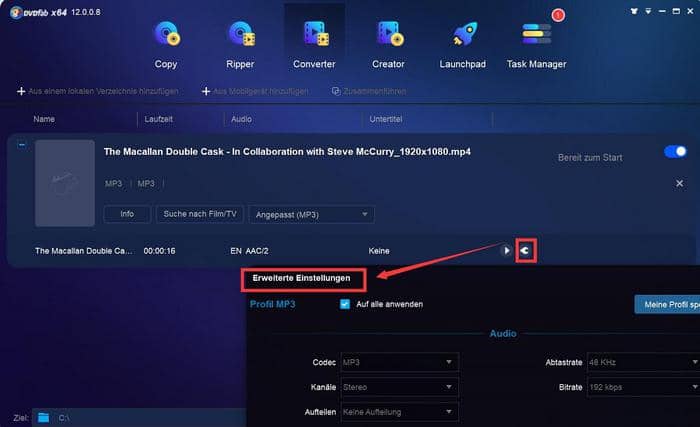Click the destination folder icon
Image resolution: width=700 pixels, height=427 pixels.
(43, 417)
